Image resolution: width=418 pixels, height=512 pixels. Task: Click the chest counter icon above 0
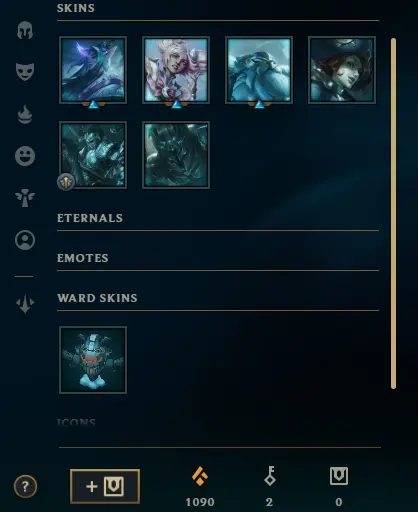(339, 476)
